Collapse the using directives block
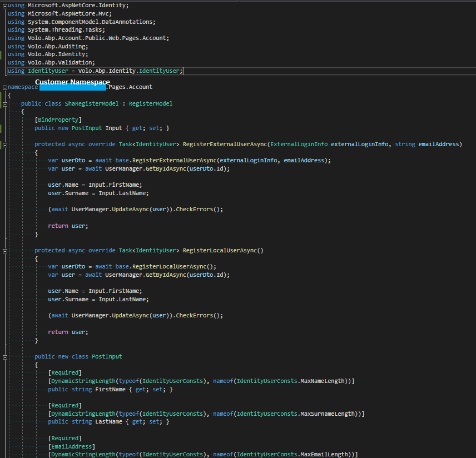The height and width of the screenshot is (458, 476). tap(4, 5)
